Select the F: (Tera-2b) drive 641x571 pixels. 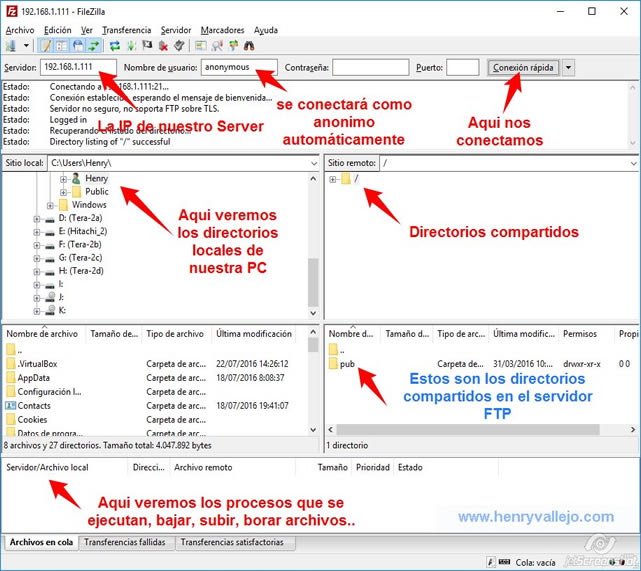click(80, 244)
